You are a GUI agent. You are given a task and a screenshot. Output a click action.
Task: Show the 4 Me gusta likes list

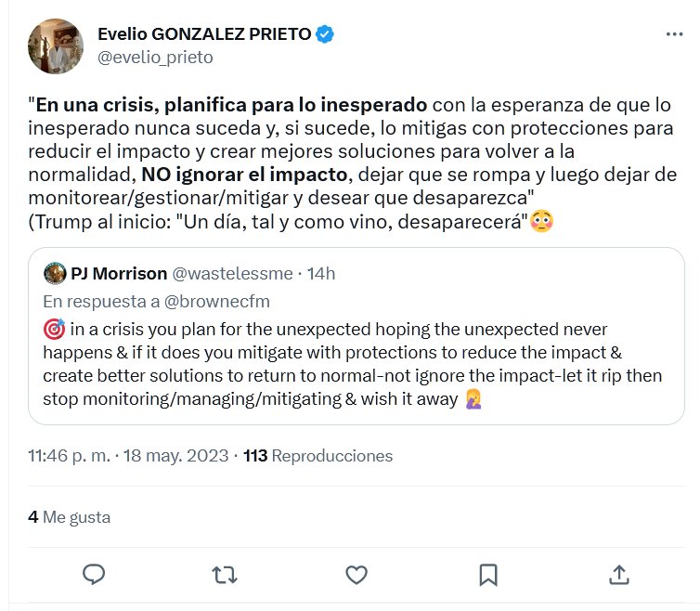69,516
